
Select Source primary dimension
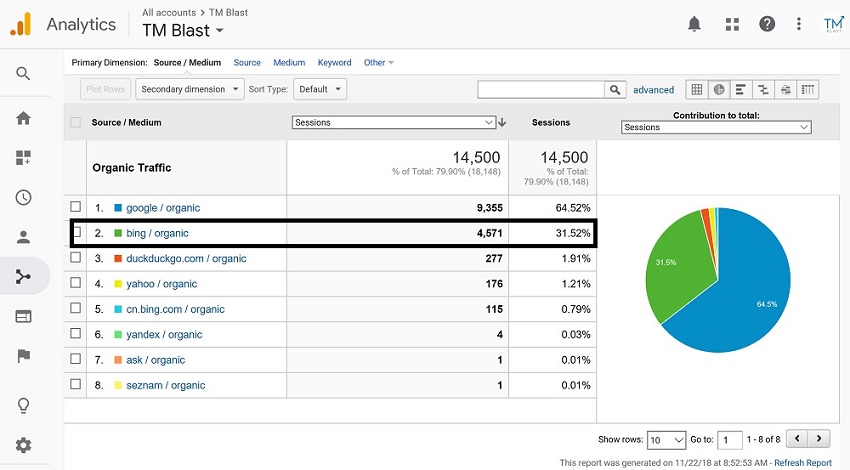[x=247, y=63]
